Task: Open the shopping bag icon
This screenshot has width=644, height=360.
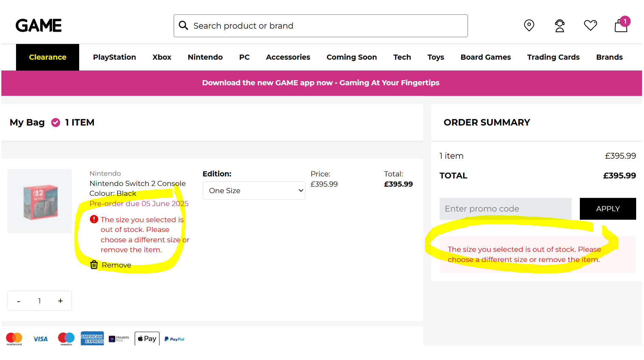Action: point(621,26)
